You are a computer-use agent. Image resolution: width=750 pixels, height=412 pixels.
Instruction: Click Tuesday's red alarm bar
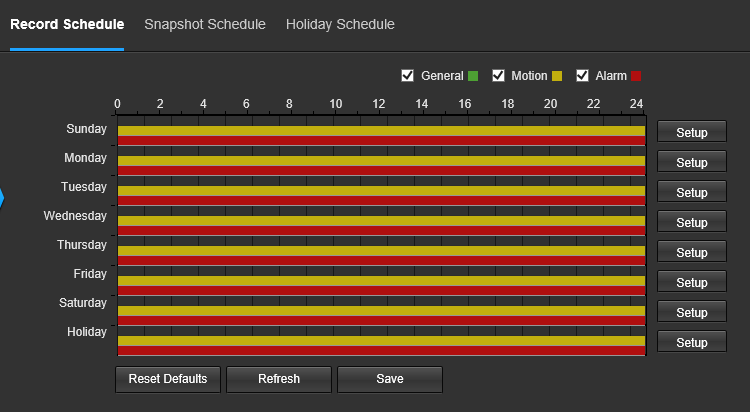(x=381, y=201)
